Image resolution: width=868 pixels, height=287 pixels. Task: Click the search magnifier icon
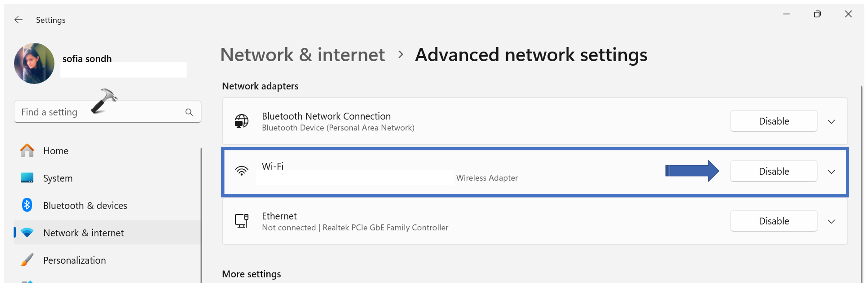pyautogui.click(x=189, y=112)
